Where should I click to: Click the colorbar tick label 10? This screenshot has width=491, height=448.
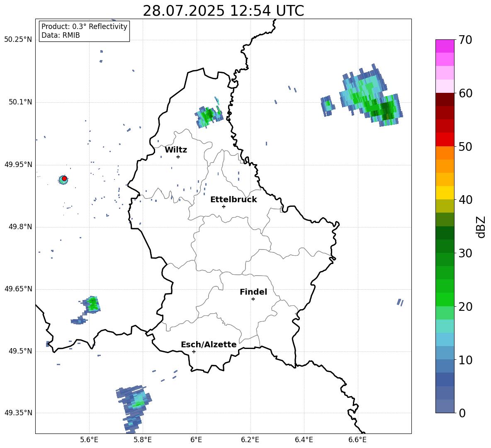coord(465,360)
